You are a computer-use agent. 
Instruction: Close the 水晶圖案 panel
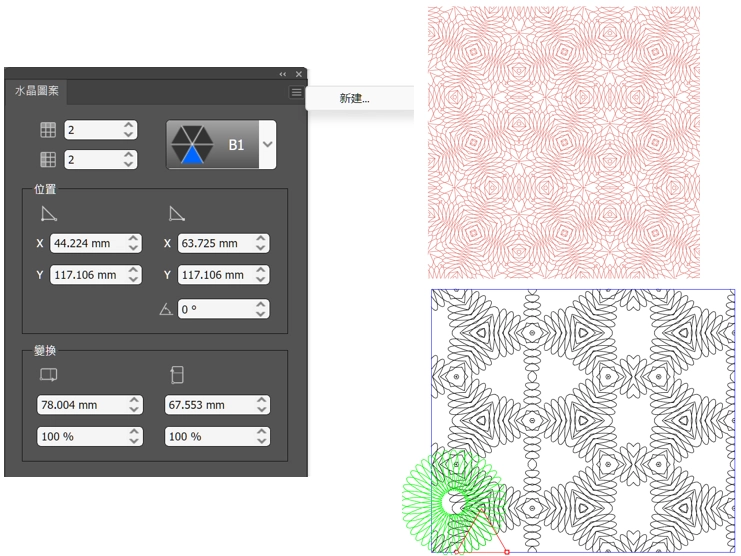tap(299, 74)
